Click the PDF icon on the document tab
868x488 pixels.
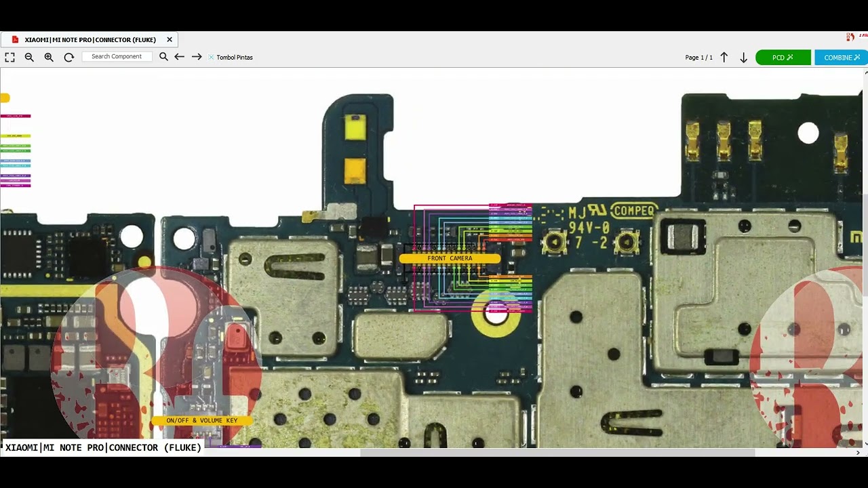15,40
